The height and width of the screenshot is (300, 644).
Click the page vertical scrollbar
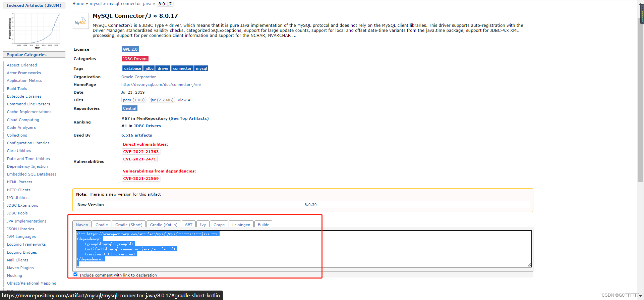pos(640,101)
